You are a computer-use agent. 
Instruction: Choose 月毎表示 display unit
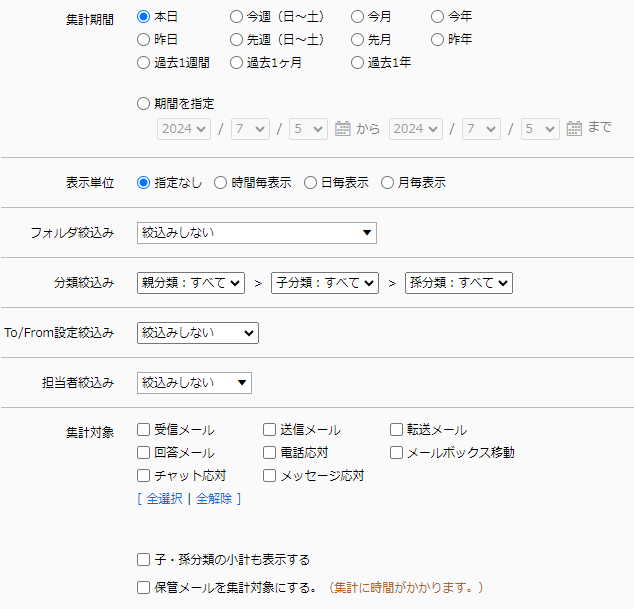(388, 183)
